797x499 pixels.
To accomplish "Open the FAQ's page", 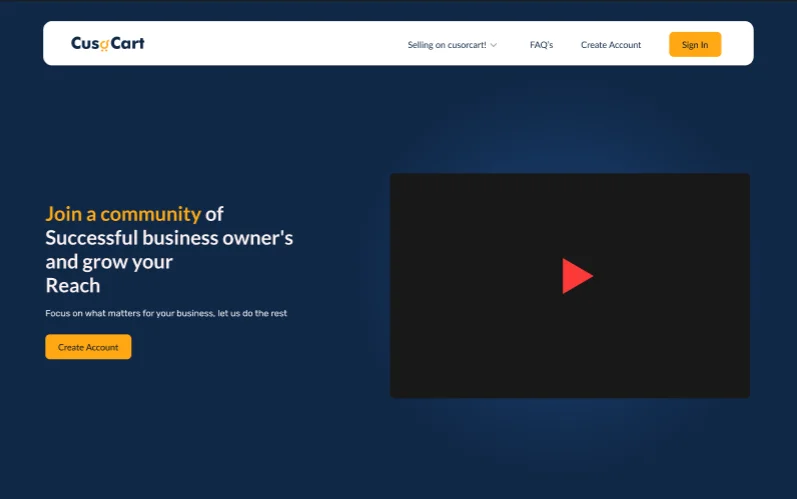I will click(x=541, y=45).
